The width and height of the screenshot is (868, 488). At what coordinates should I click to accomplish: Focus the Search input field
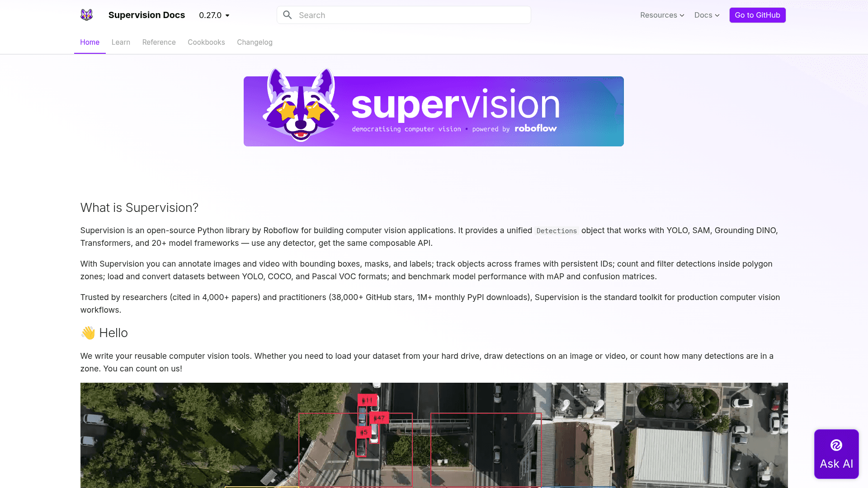404,15
